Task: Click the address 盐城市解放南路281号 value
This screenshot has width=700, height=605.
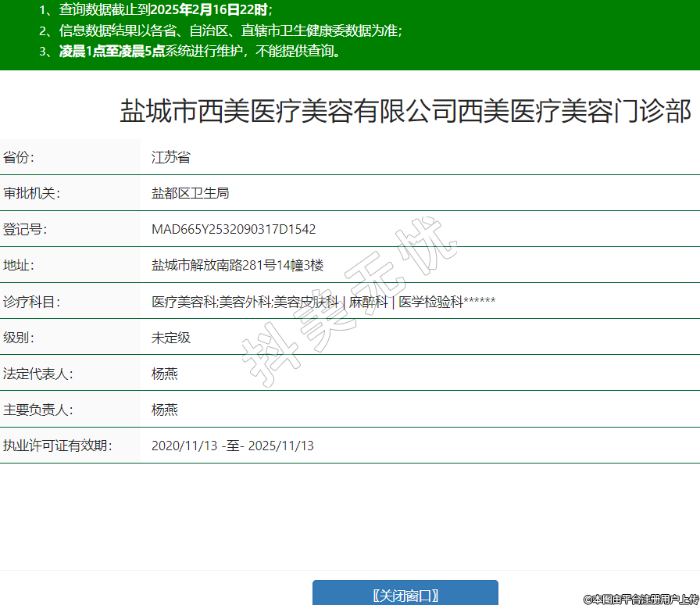Action: coord(237,266)
